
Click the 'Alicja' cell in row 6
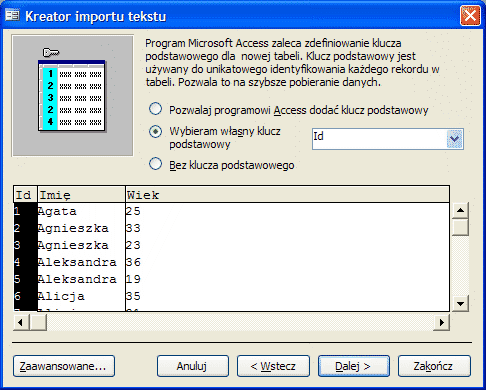81,296
